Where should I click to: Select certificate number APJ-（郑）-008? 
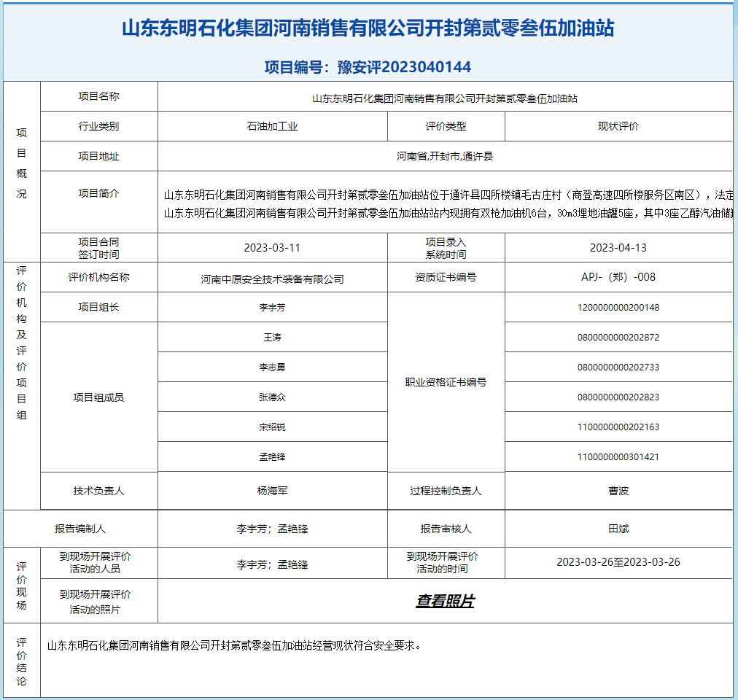pyautogui.click(x=618, y=277)
